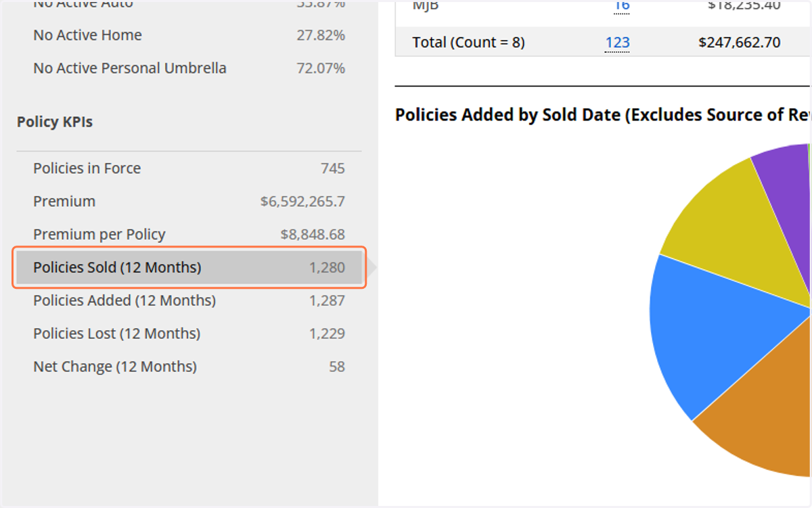The height and width of the screenshot is (508, 812).
Task: Click the Net Change value 58
Action: pyautogui.click(x=337, y=367)
